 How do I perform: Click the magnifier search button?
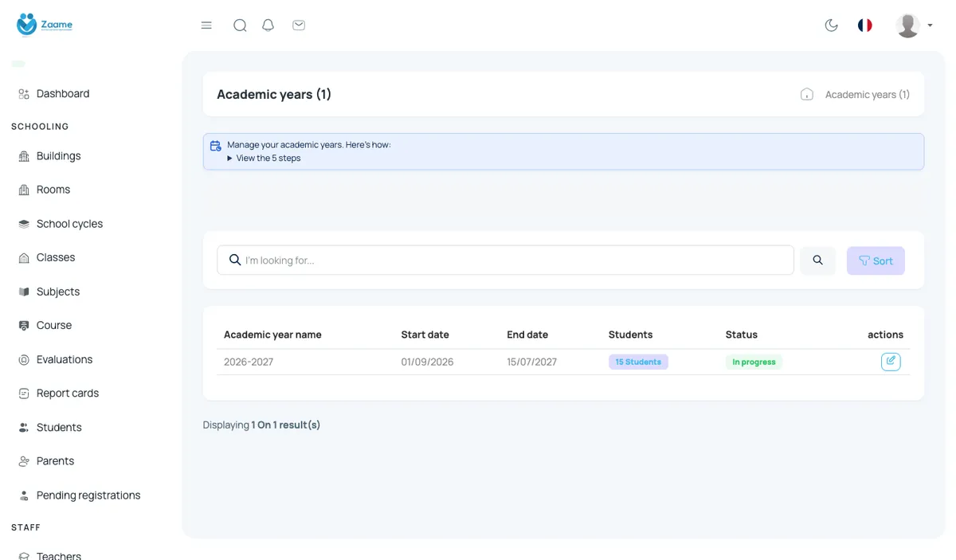click(817, 260)
